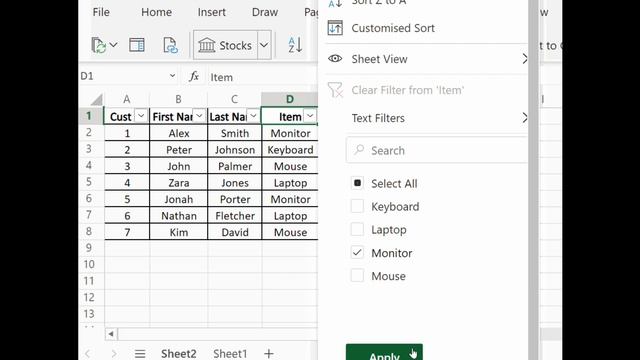
Task: Click the select all cells corner triangle
Action: (96, 99)
